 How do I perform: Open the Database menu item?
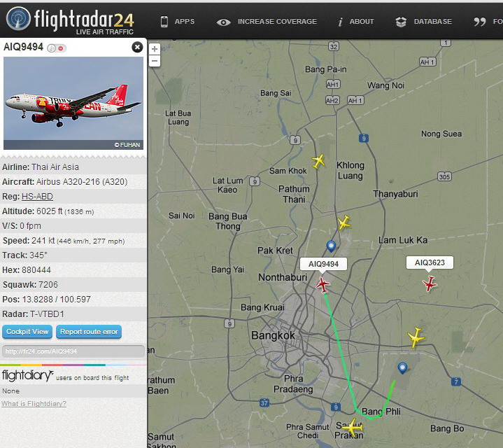pyautogui.click(x=423, y=22)
